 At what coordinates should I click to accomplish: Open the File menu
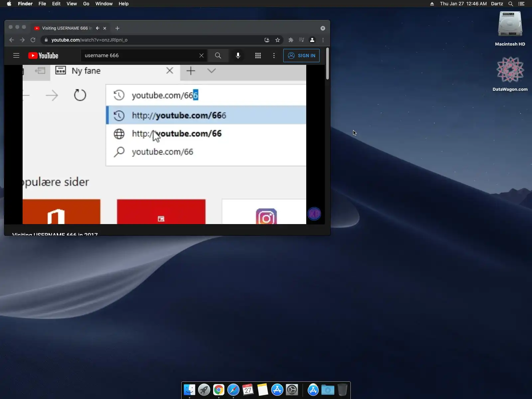pyautogui.click(x=42, y=4)
